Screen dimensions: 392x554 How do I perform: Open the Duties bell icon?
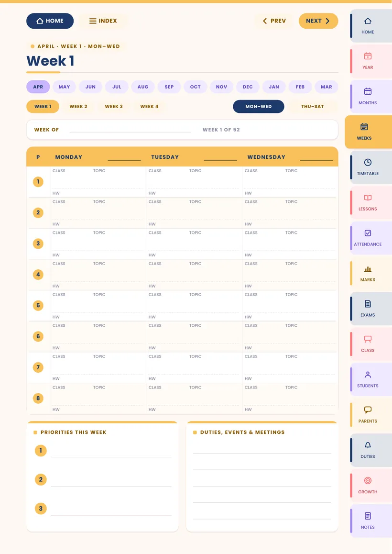point(368,445)
